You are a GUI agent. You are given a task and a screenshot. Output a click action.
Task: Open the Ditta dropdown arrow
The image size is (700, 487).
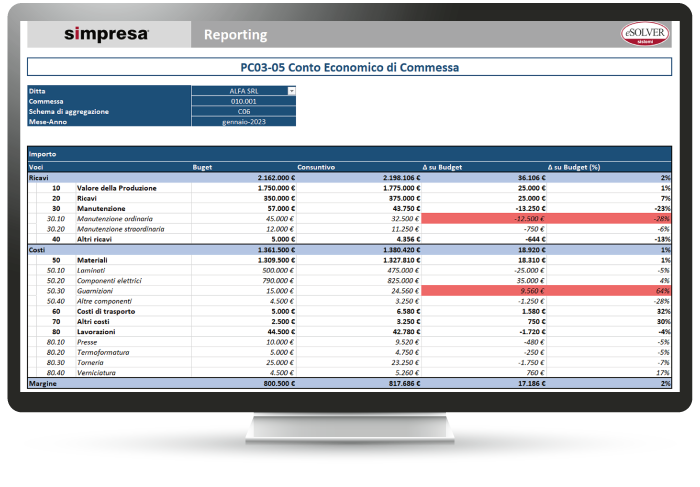pos(291,91)
